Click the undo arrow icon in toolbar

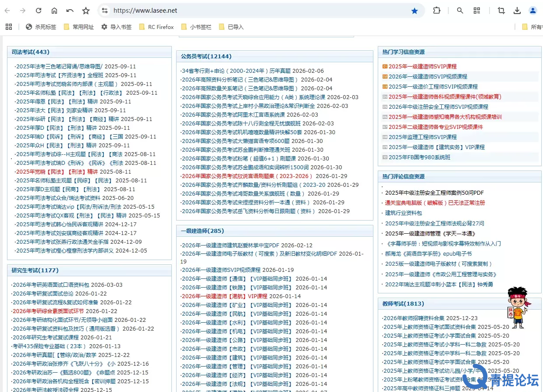coord(70,11)
